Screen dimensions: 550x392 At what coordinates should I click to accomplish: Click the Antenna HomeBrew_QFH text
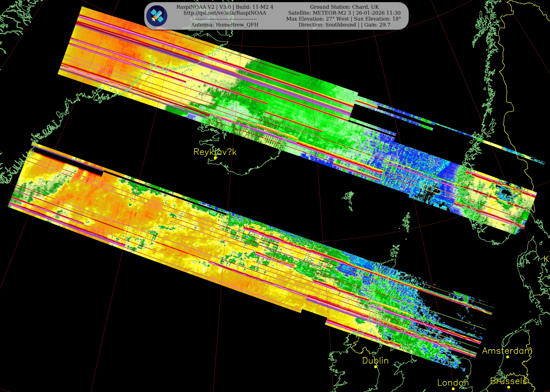pos(224,25)
